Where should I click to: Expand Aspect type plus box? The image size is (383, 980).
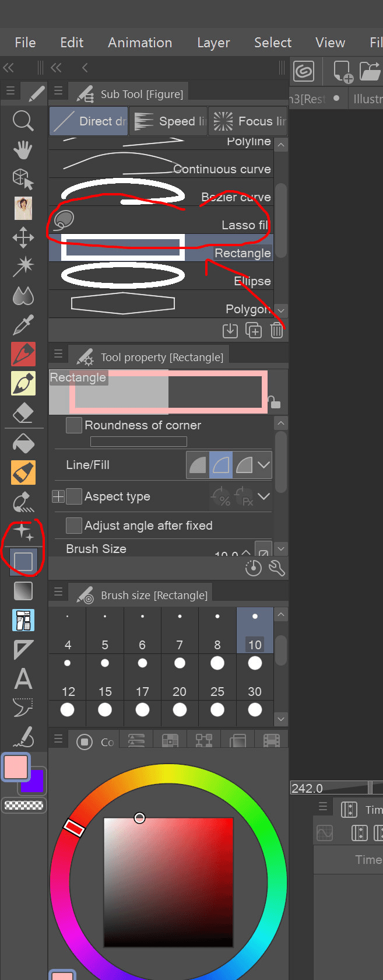(x=58, y=496)
